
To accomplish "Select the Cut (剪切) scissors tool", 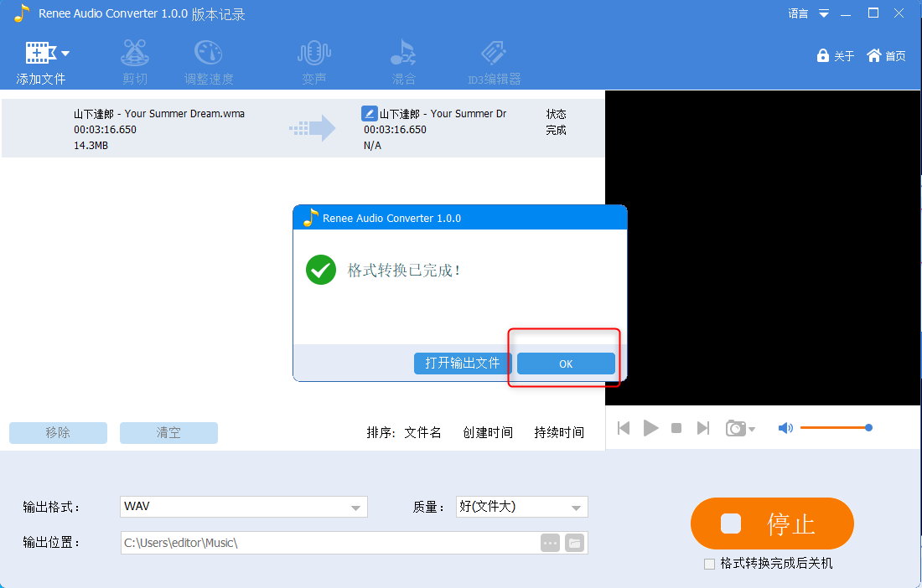I will pos(135,62).
